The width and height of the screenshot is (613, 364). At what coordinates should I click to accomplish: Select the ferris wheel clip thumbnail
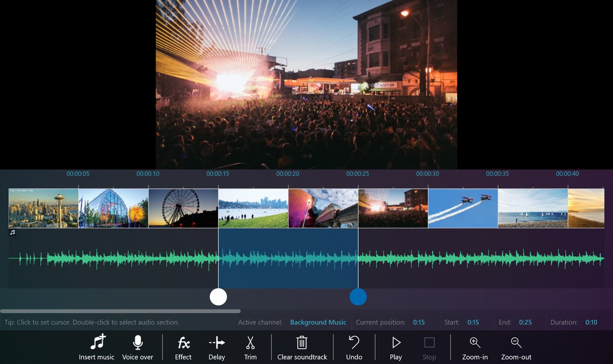click(183, 208)
